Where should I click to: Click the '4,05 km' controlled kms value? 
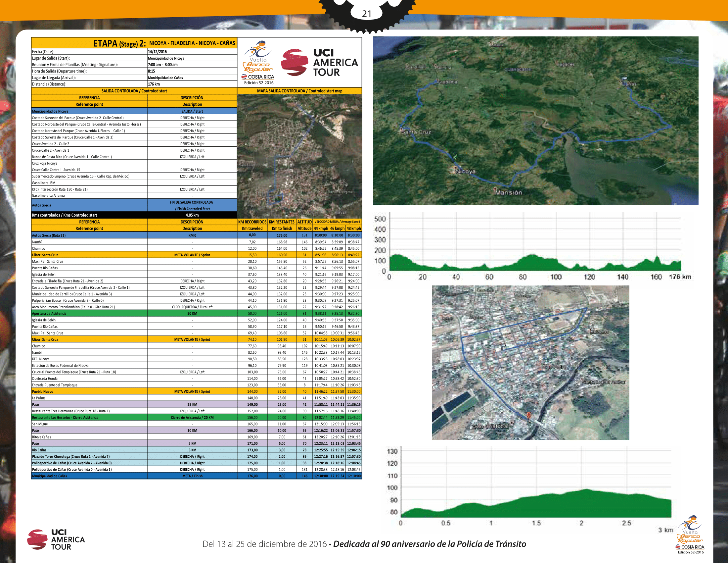[192, 215]
